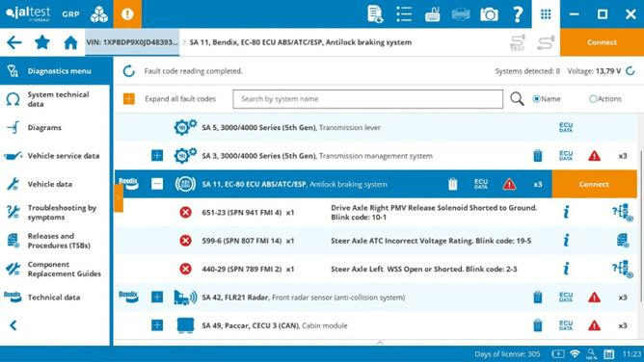This screenshot has height=362, width=644.
Task: Collapse the left sidebar with chevron
Action: (x=13, y=325)
